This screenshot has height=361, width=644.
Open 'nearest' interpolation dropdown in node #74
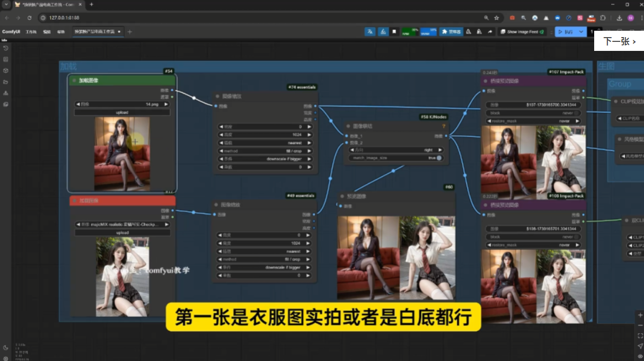(x=265, y=143)
